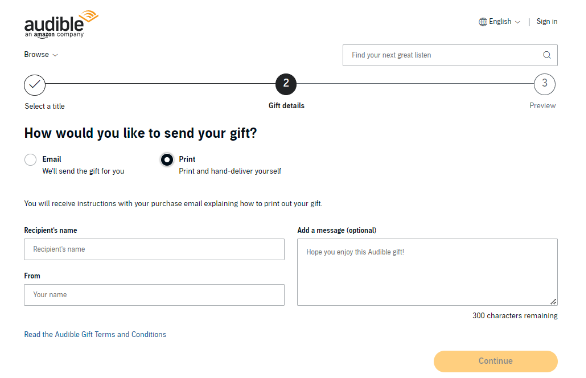Click step 3 Preview circle
586x378 pixels.
coord(545,84)
